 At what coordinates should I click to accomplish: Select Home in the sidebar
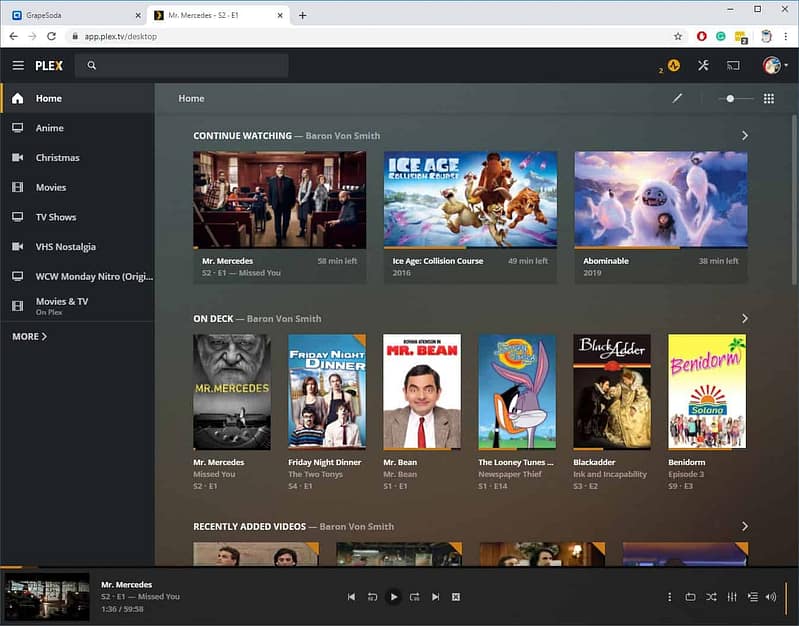pyautogui.click(x=77, y=98)
